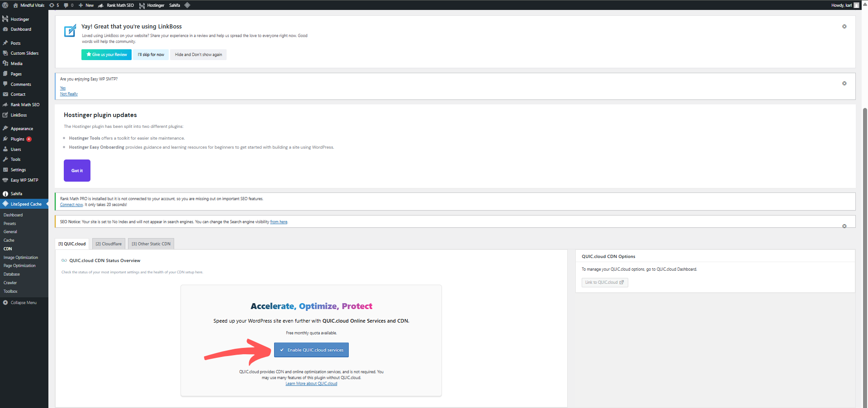This screenshot has height=408, width=868.
Task: Open Page Optimization submenu item
Action: [x=19, y=266]
